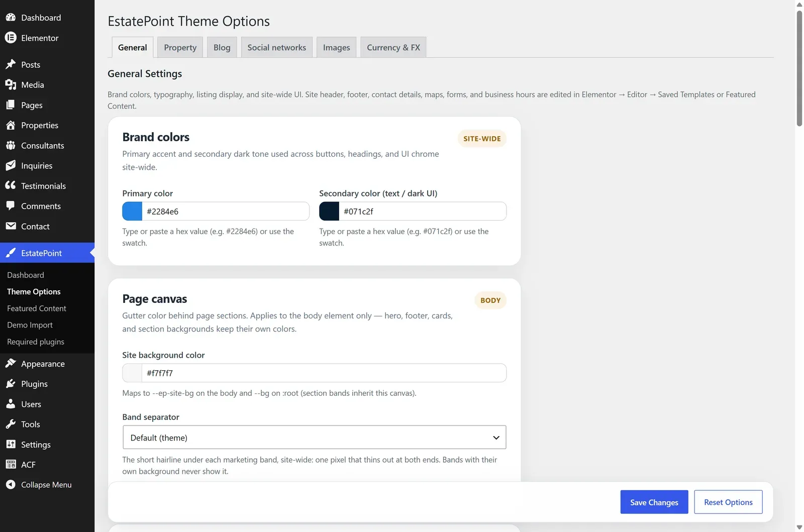
Task: Click the Secondary color hex field
Action: (423, 211)
